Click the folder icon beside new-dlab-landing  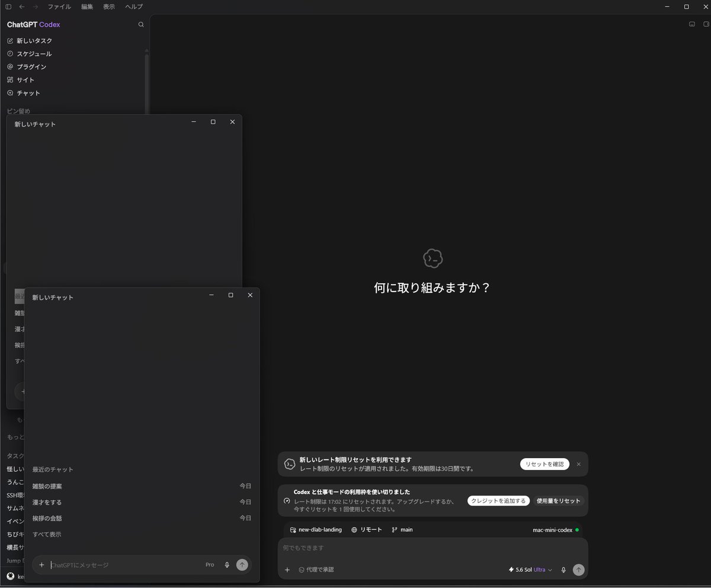point(293,530)
